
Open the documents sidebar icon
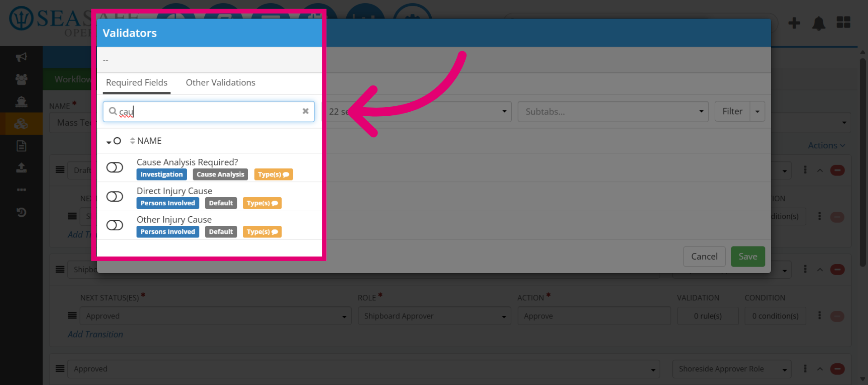(21, 146)
